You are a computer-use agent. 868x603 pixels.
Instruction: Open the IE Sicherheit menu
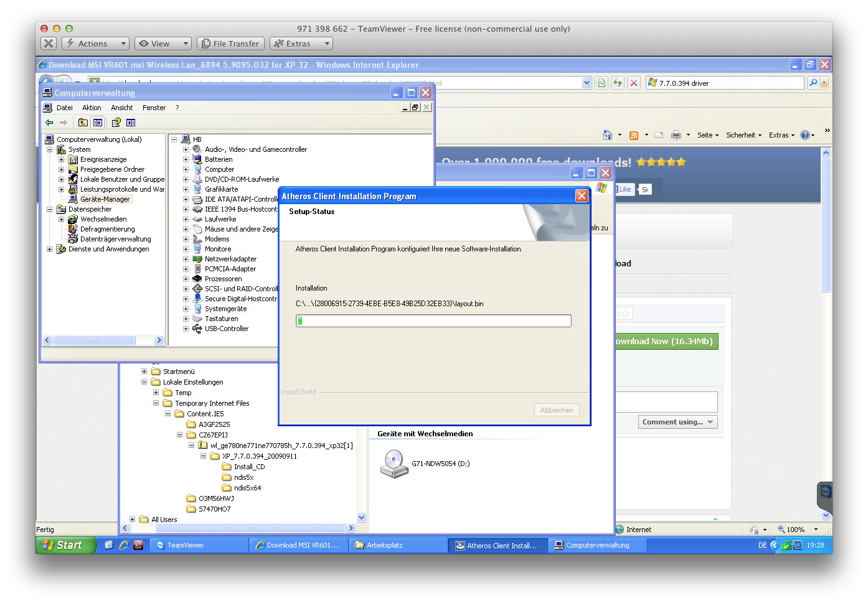click(743, 135)
